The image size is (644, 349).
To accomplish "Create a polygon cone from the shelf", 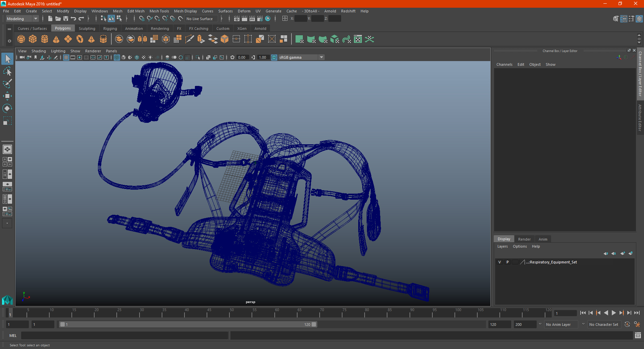I will tap(56, 39).
